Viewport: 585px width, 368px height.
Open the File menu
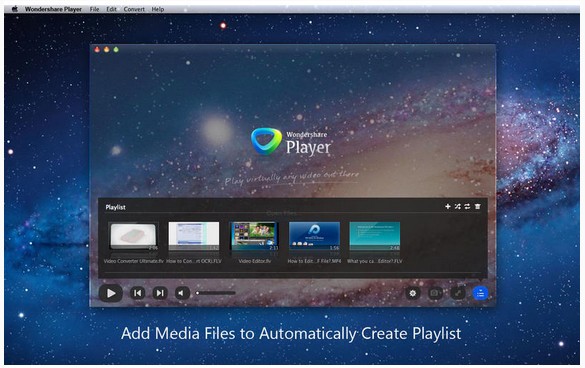(94, 9)
